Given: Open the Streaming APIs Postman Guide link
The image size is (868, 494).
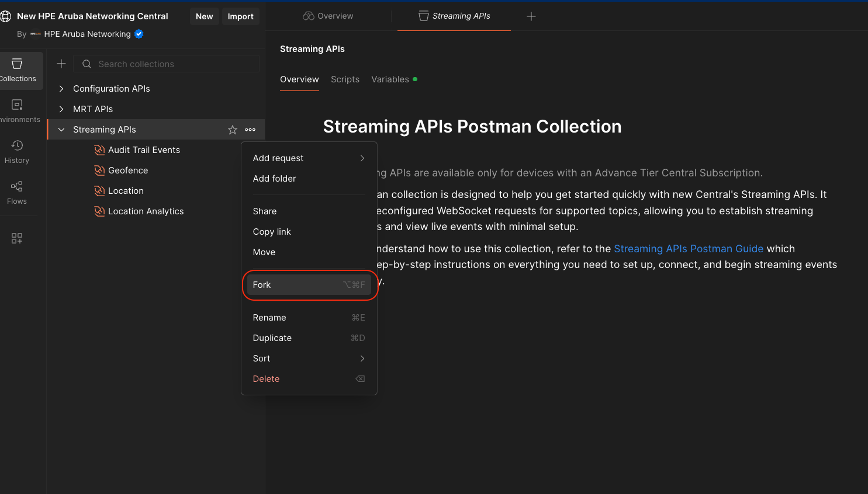Looking at the screenshot, I should coord(689,249).
